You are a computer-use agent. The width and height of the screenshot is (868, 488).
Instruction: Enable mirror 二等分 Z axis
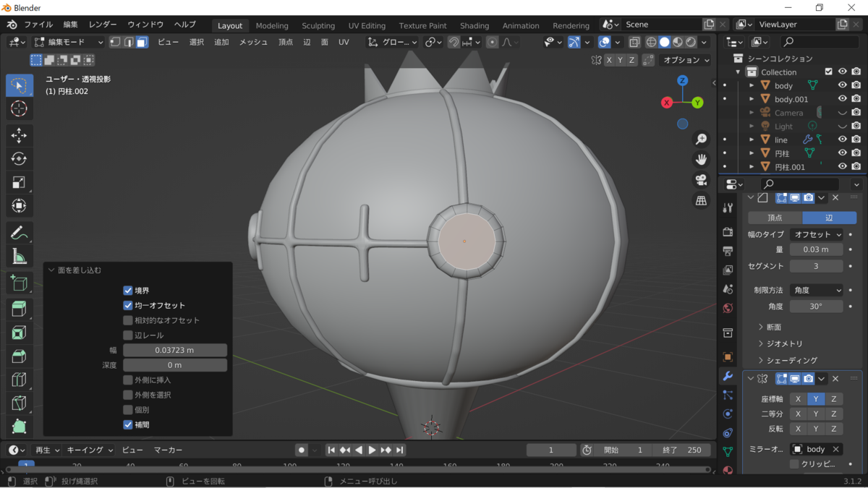[x=833, y=414]
